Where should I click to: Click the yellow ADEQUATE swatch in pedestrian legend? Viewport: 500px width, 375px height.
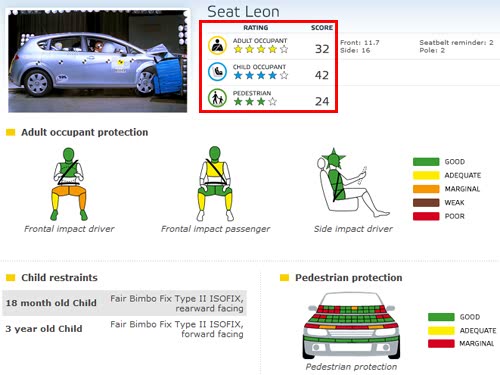tap(441, 330)
